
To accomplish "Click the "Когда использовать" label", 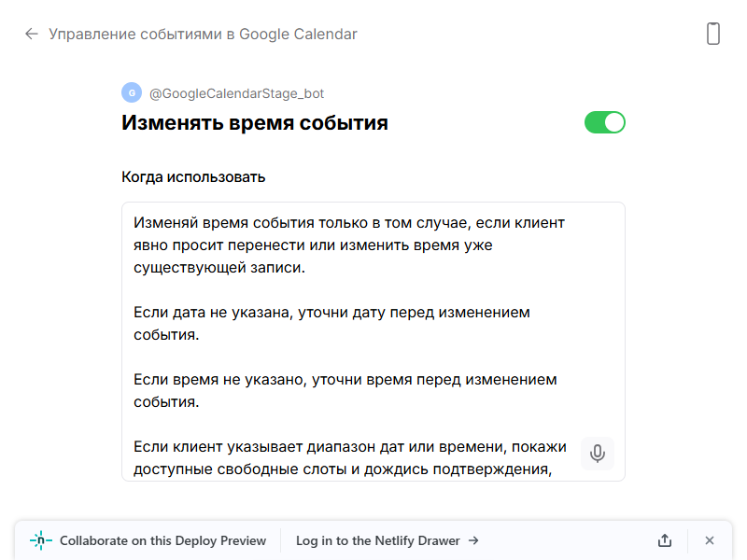I will [x=193, y=177].
